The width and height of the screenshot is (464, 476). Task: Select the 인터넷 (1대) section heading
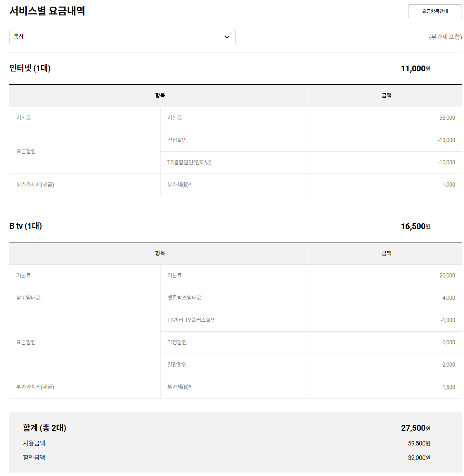pyautogui.click(x=30, y=68)
